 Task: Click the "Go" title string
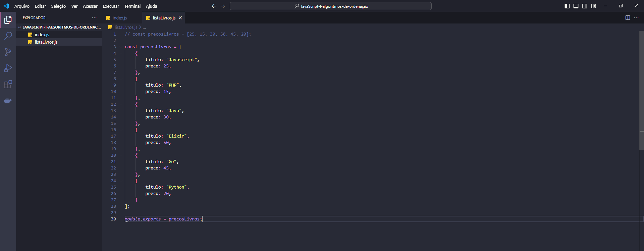(x=171, y=162)
